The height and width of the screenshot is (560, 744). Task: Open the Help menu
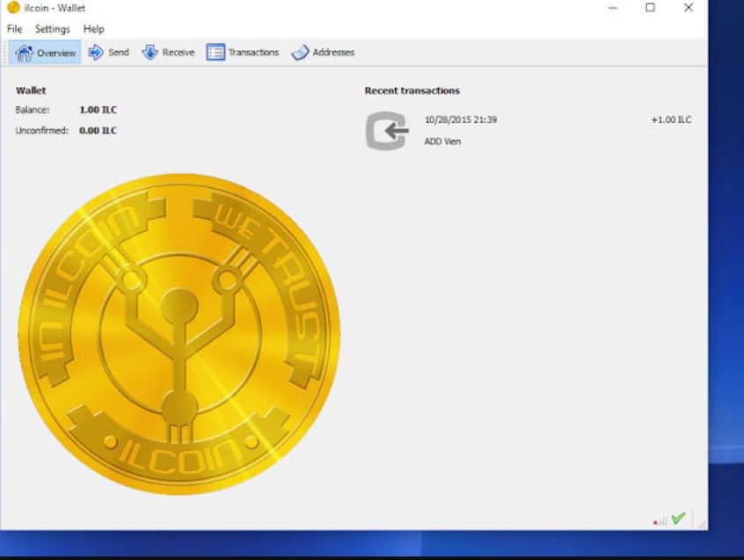pyautogui.click(x=93, y=29)
